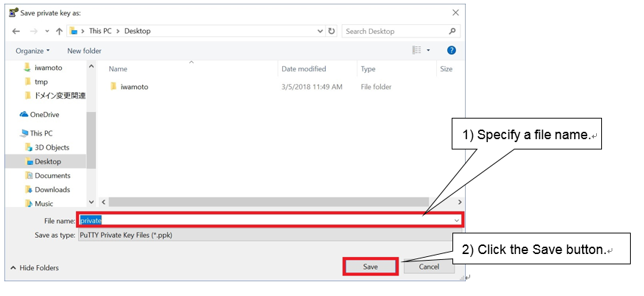Open the view options dropdown arrow
This screenshot has width=644, height=296.
coord(428,50)
